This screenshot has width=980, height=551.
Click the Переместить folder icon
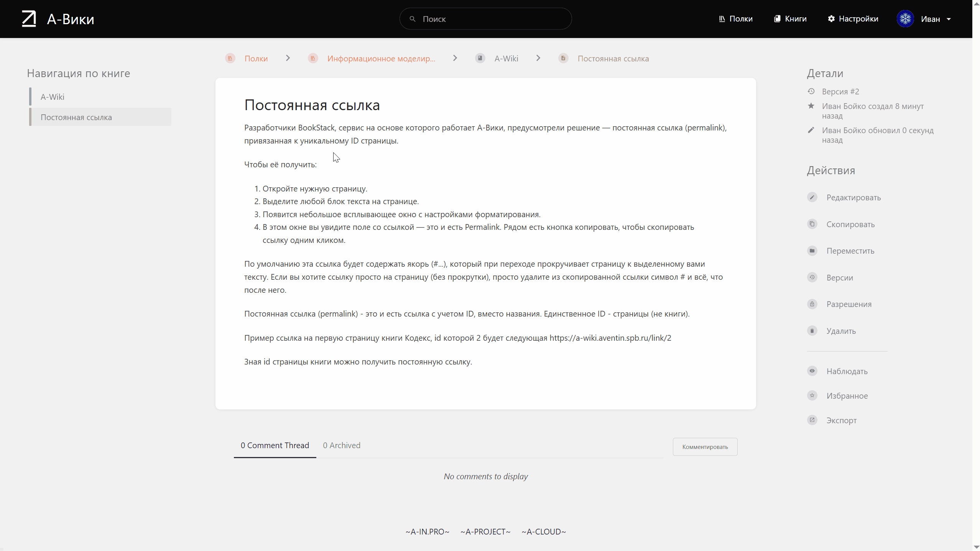(x=812, y=251)
